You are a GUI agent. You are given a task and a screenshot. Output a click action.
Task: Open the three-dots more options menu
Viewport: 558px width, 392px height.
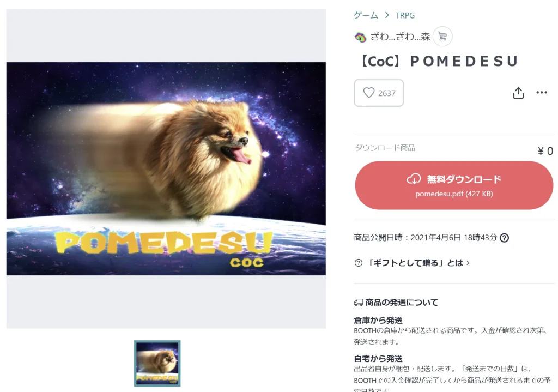(542, 93)
